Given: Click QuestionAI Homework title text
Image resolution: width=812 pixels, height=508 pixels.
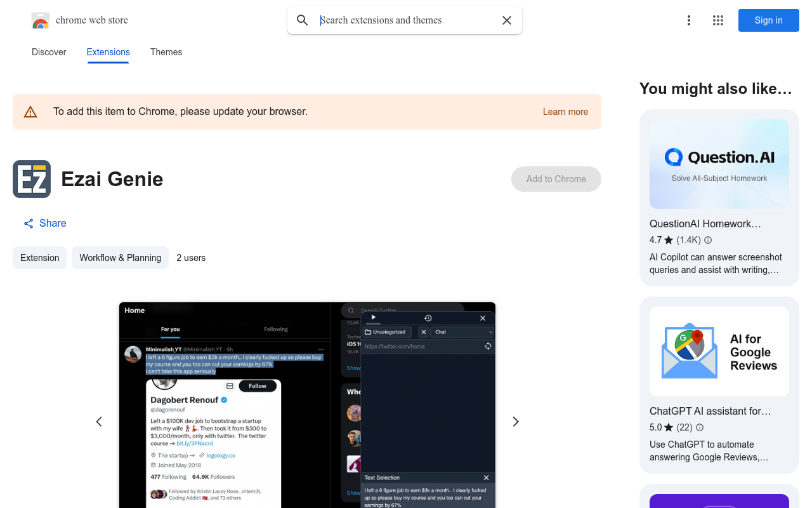Looking at the screenshot, I should [x=705, y=224].
